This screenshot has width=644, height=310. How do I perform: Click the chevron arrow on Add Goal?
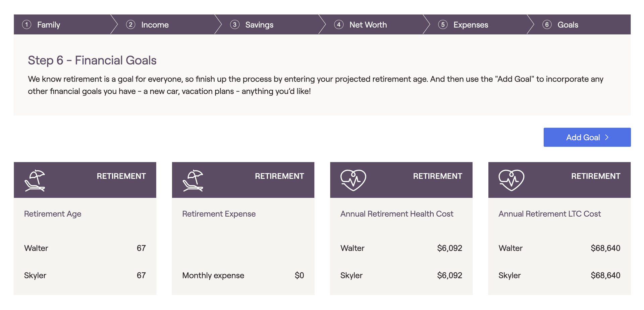pyautogui.click(x=607, y=137)
